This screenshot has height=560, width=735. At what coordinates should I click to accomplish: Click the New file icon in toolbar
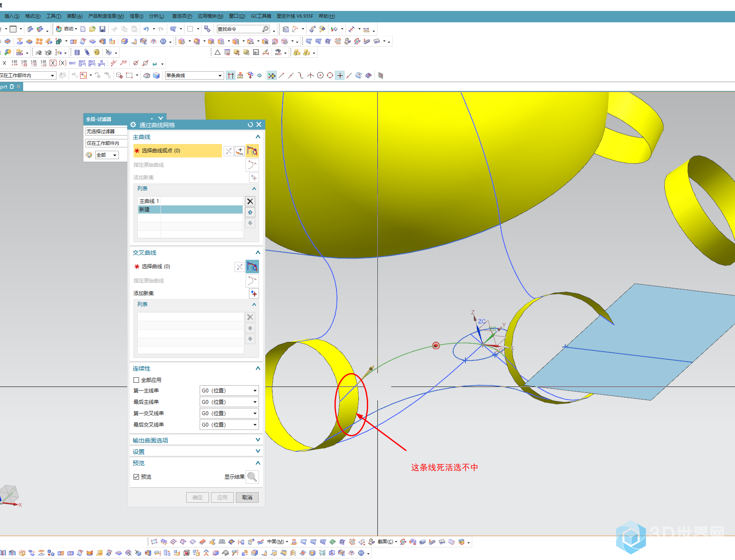83,29
